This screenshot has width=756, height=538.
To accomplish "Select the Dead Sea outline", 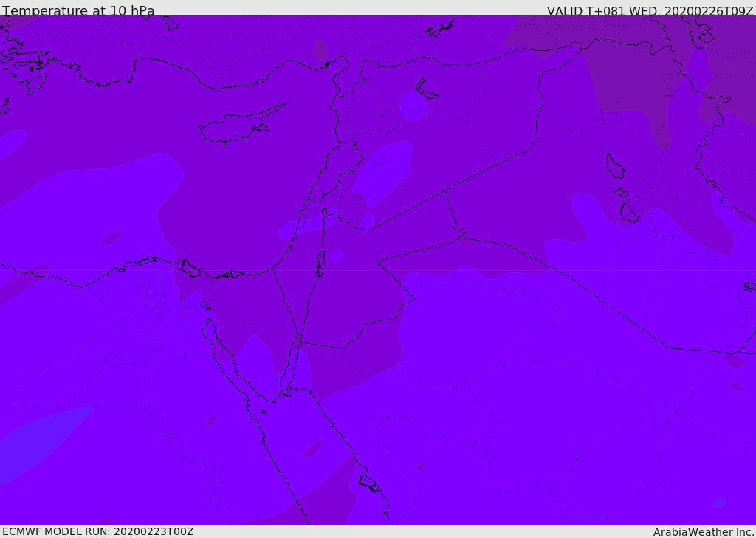I will (x=320, y=261).
